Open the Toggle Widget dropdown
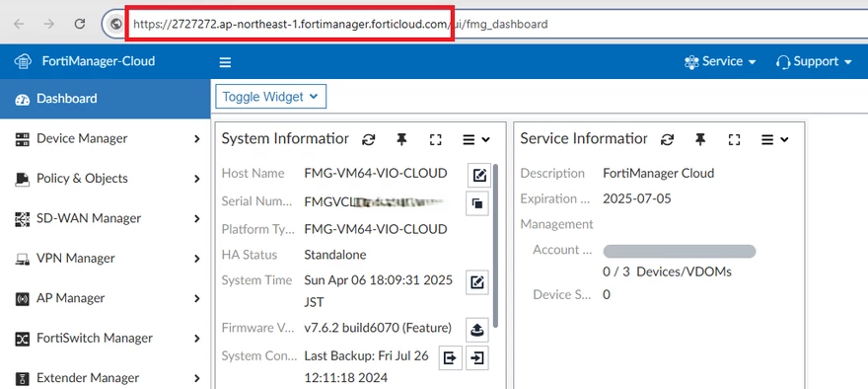Screen dimensions: 868x389 (270, 97)
